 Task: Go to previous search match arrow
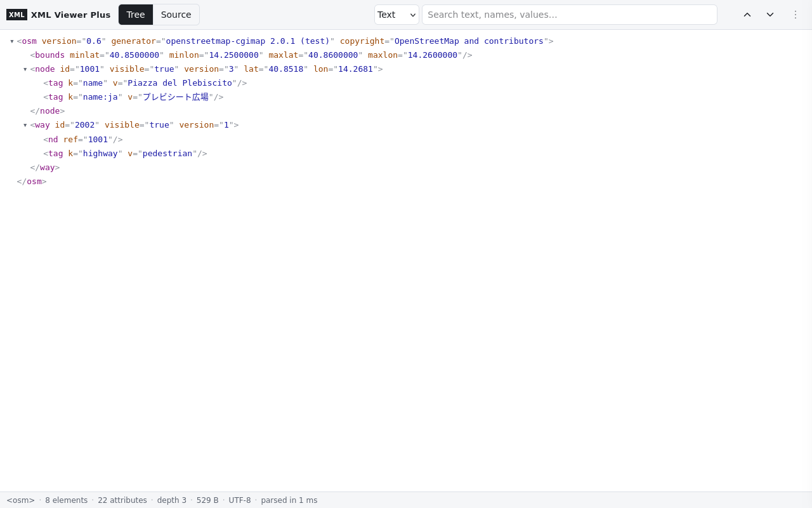[x=747, y=15]
